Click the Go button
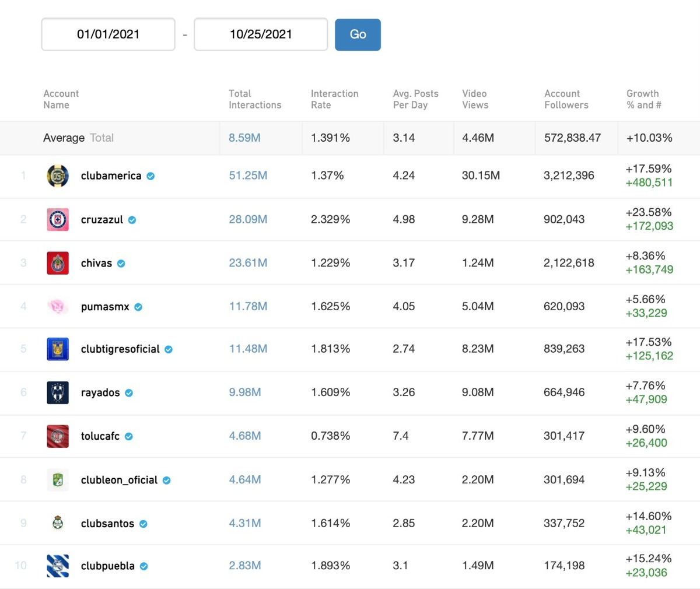 click(x=358, y=34)
